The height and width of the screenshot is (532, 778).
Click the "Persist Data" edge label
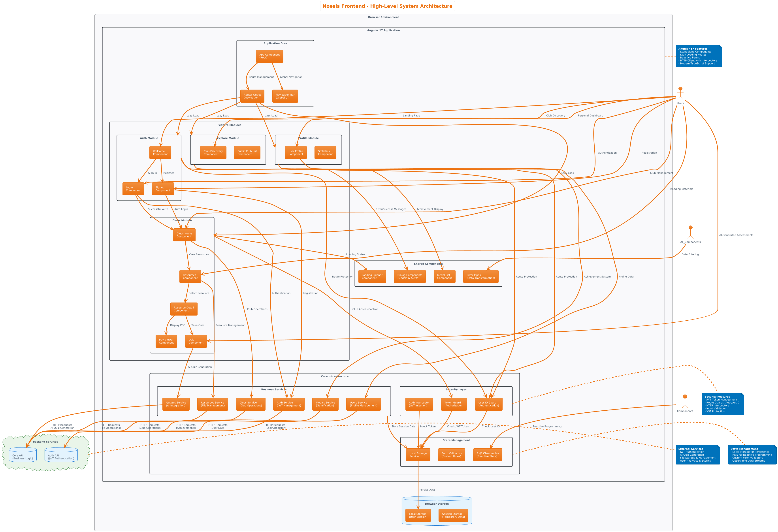click(x=427, y=489)
